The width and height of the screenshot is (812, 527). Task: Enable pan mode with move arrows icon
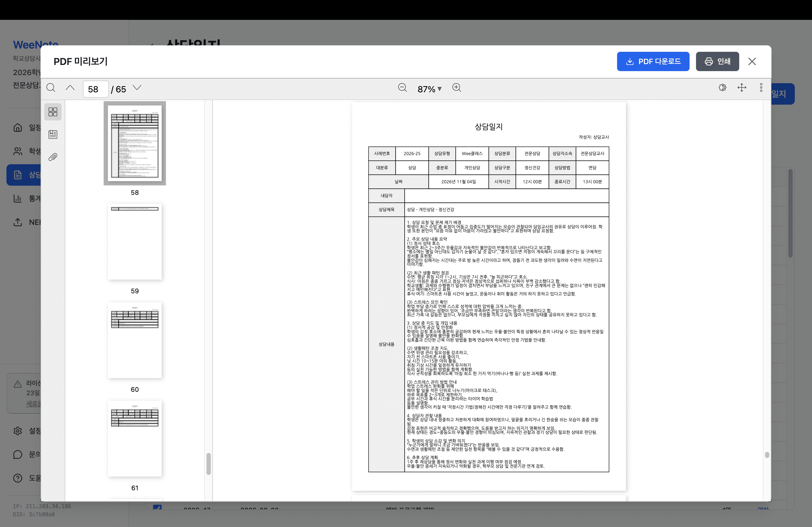742,88
